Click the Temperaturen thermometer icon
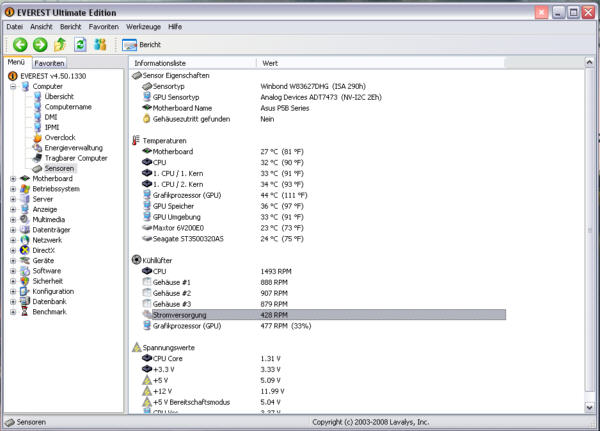The height and width of the screenshot is (431, 600). tap(136, 140)
